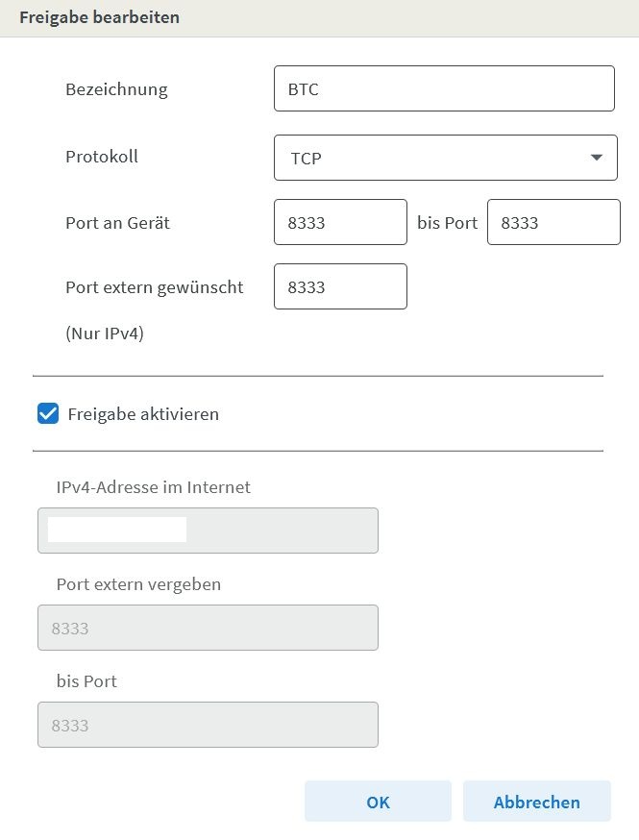Click the Bezeichnung label
Image resolution: width=639 pixels, height=840 pixels.
click(116, 89)
